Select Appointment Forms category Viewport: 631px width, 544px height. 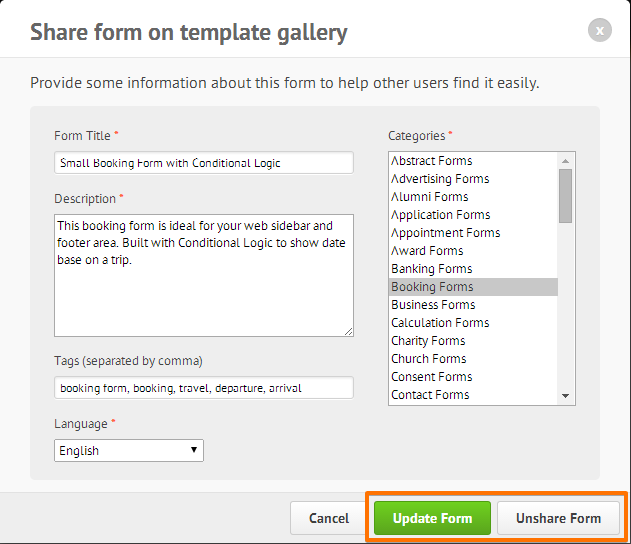(x=445, y=233)
